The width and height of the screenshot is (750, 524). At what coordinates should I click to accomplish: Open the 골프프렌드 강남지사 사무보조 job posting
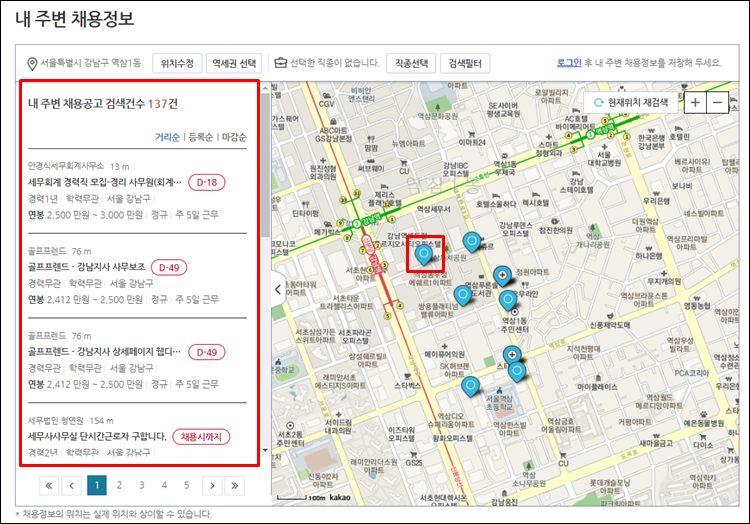pyautogui.click(x=88, y=268)
